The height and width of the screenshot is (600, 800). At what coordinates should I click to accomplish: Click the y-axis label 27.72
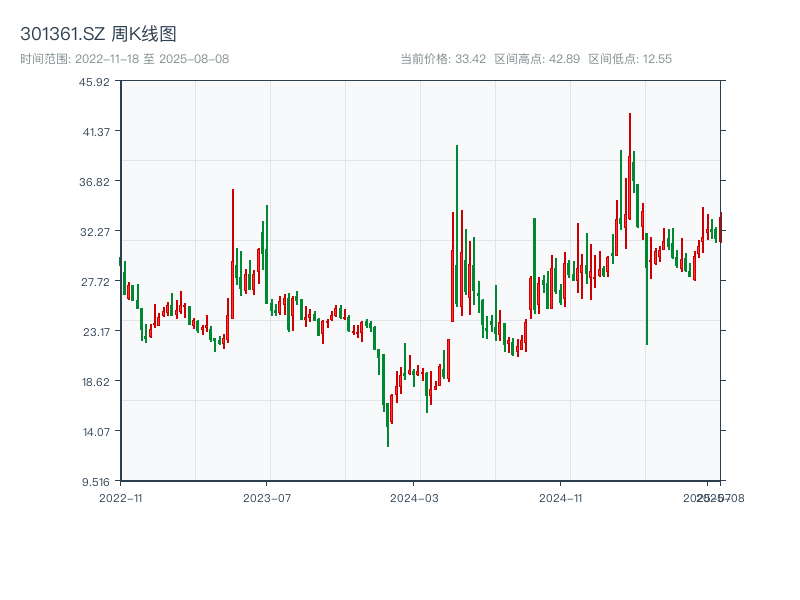pos(95,282)
